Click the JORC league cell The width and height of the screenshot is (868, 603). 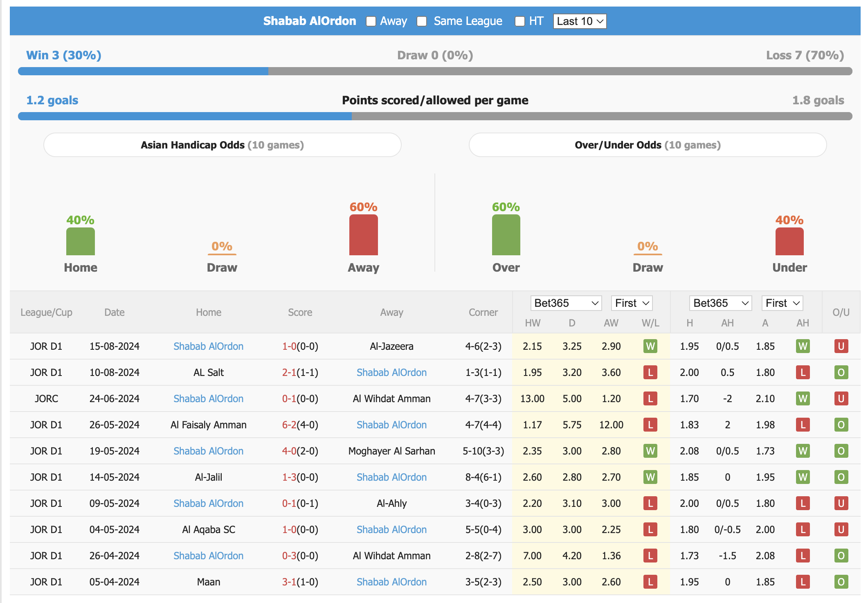click(46, 398)
